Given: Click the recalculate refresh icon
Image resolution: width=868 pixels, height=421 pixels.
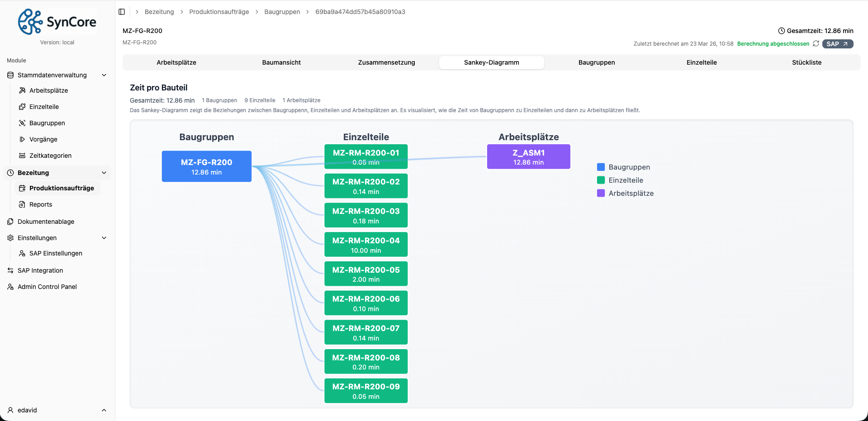Looking at the screenshot, I should (x=816, y=44).
